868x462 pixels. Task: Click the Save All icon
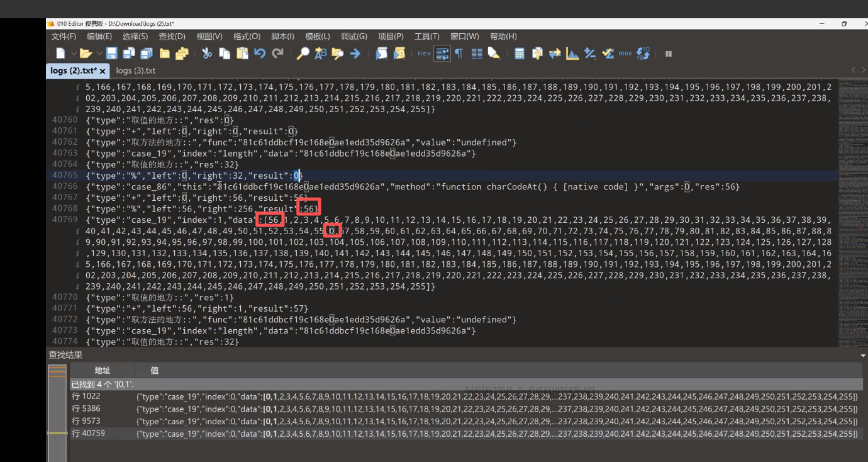pyautogui.click(x=147, y=54)
